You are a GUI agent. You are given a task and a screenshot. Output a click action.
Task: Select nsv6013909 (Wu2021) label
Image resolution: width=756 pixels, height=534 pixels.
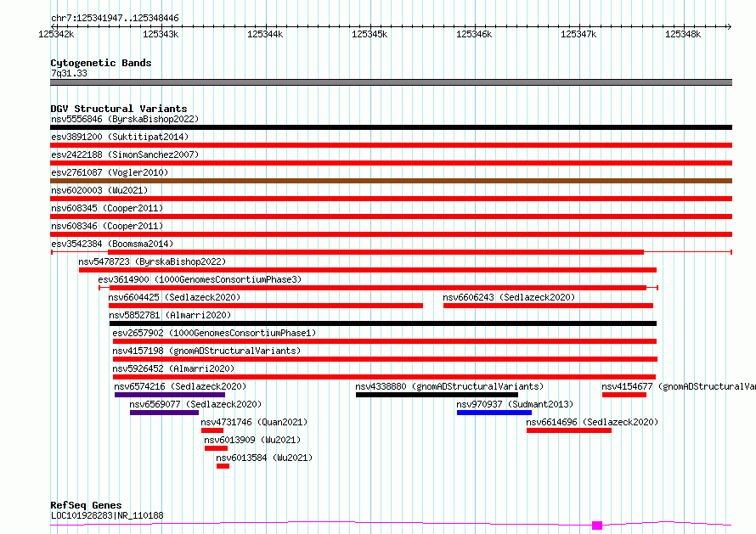point(252,440)
